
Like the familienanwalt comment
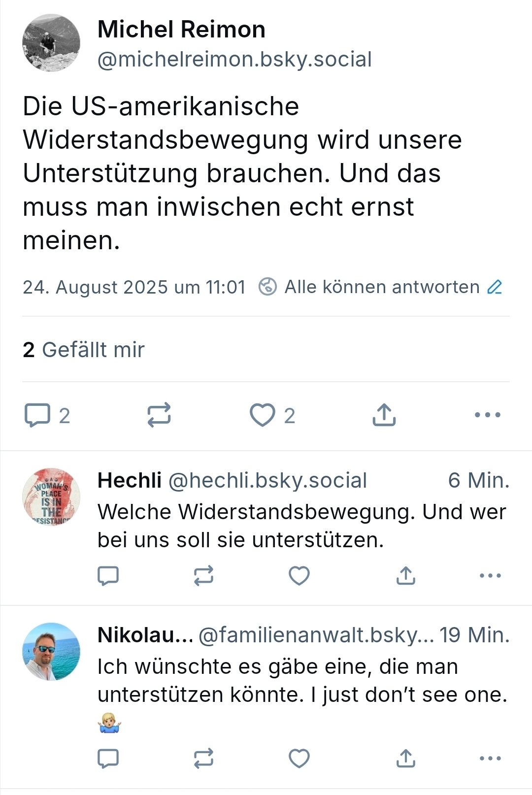[x=299, y=759]
